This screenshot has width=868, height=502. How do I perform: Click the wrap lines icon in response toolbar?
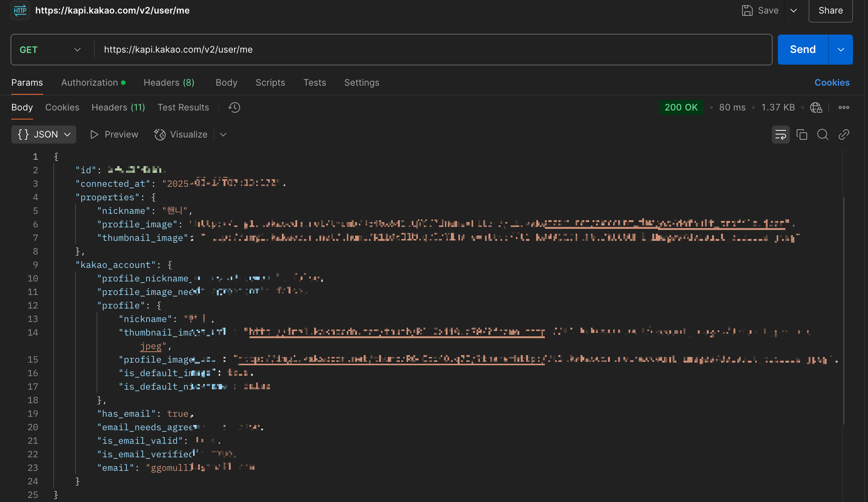[x=780, y=135]
